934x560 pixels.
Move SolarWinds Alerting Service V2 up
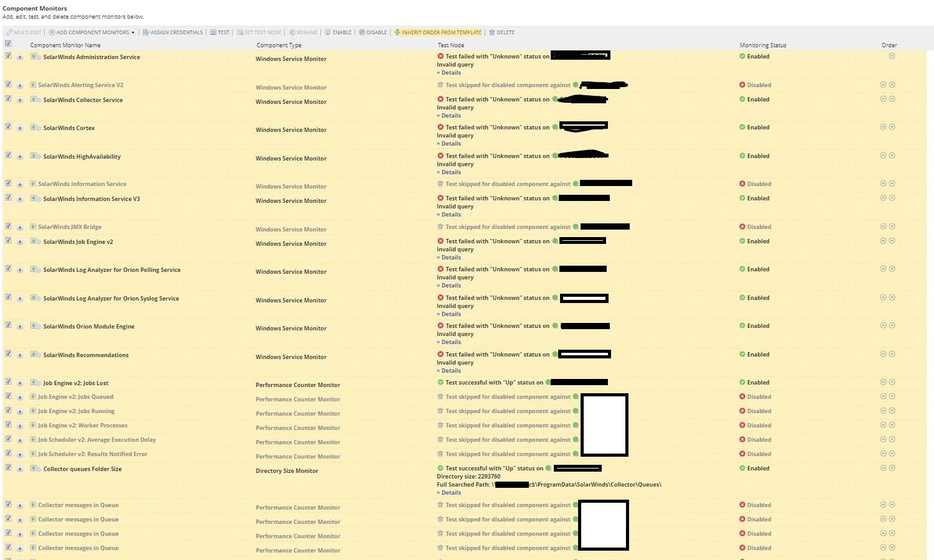point(883,85)
